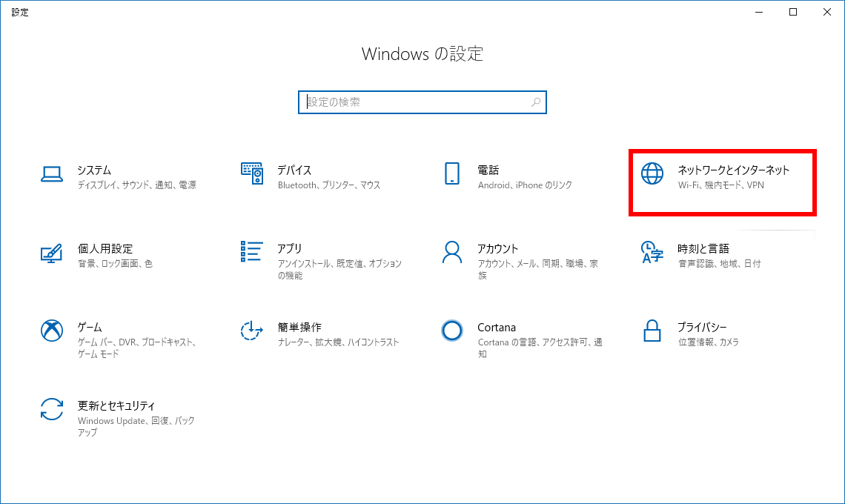This screenshot has width=845, height=504.
Task: Maximize the 設定 window
Action: [x=793, y=12]
